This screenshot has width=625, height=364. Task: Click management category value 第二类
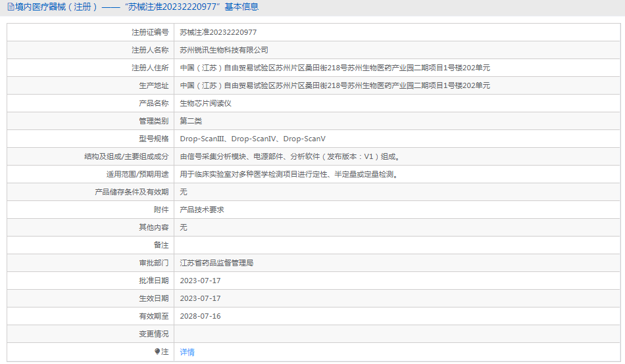(x=191, y=121)
